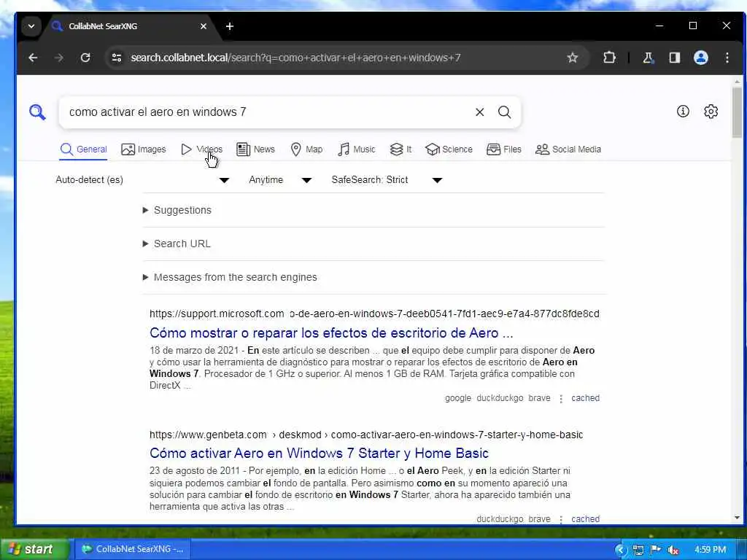Switch to the Images tab

pos(144,149)
